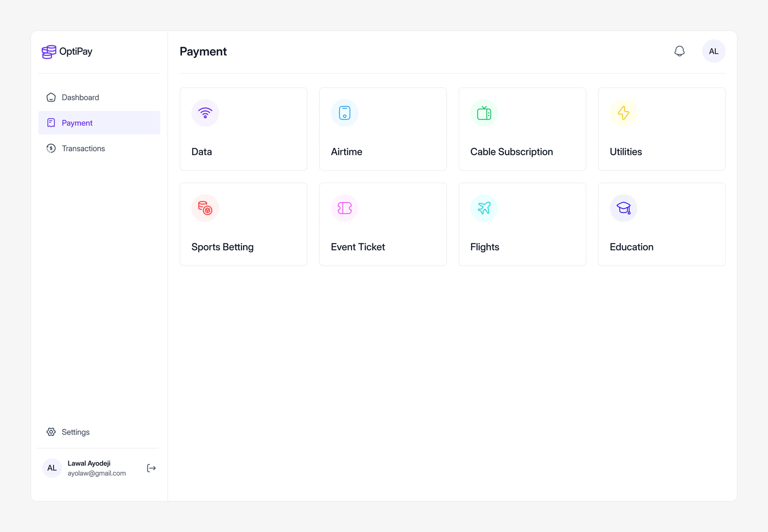This screenshot has width=768, height=532.
Task: Click the Utilities lightning bolt icon
Action: click(x=623, y=113)
